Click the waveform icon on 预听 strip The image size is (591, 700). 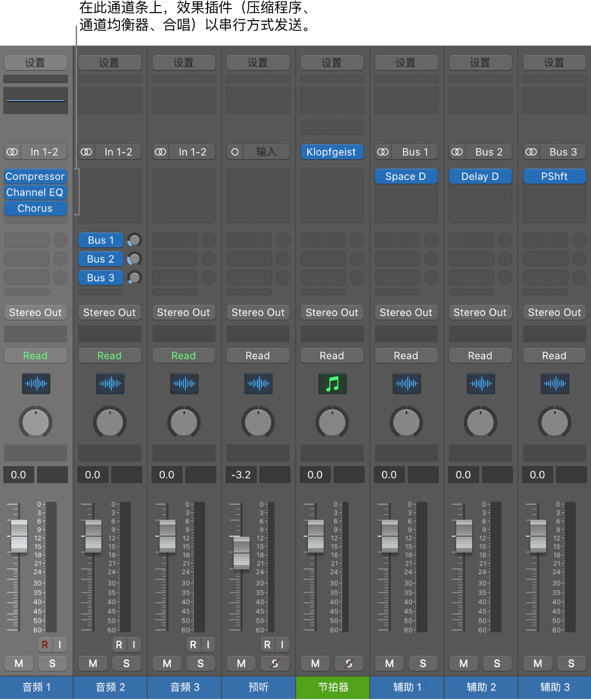point(258,384)
